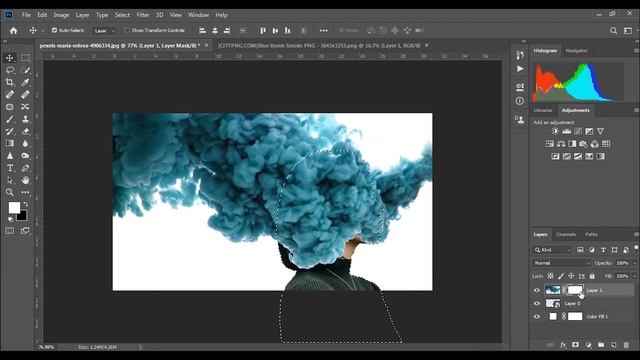
Task: Toggle lock image pixels brush icon
Action: (x=561, y=276)
